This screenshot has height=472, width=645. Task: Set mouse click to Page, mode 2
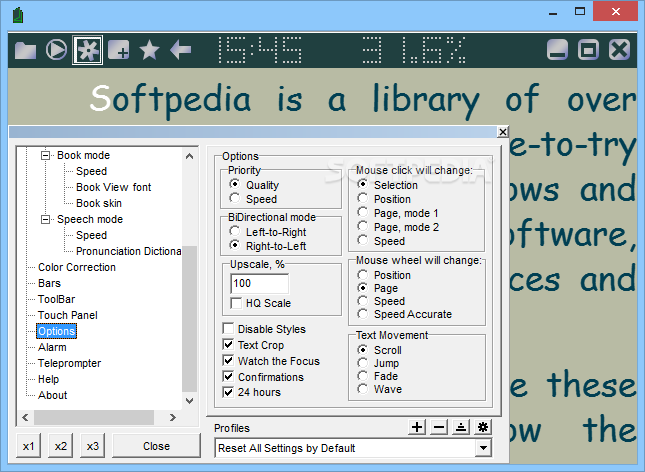(x=362, y=226)
